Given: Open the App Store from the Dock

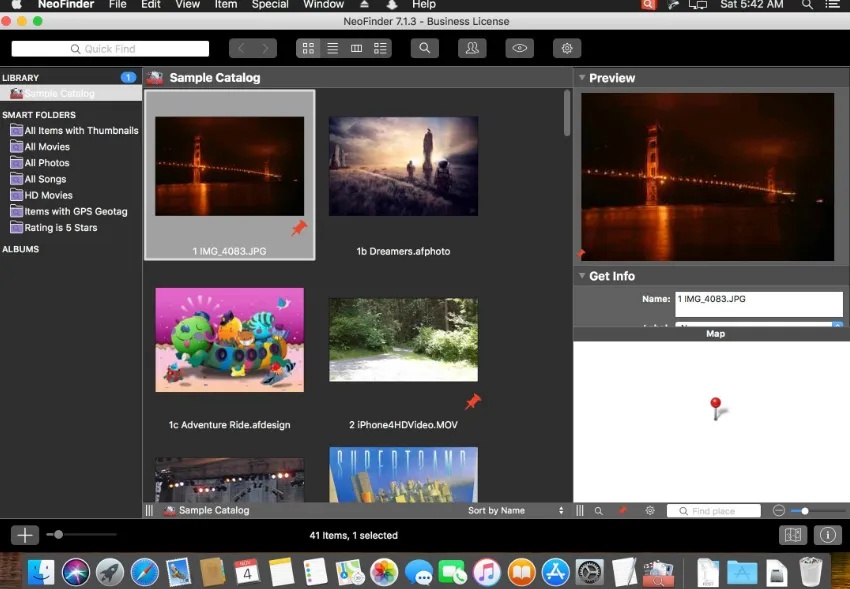Looking at the screenshot, I should pos(556,572).
